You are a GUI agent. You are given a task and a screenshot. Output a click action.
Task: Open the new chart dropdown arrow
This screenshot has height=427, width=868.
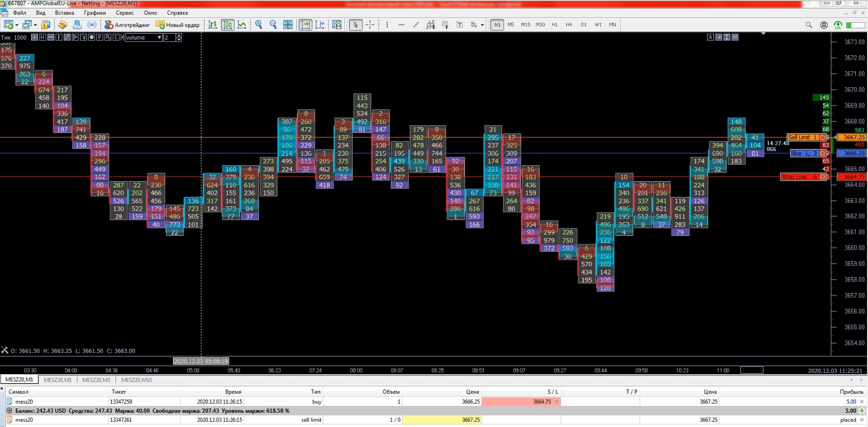(x=16, y=25)
